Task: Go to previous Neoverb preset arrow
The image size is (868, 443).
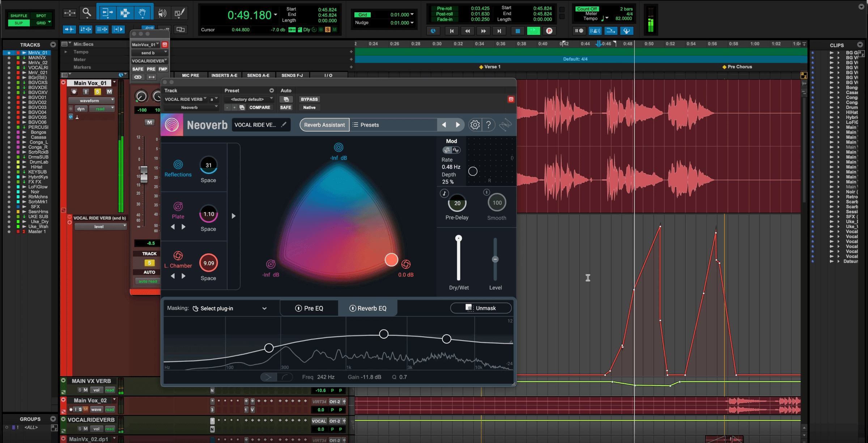Action: [444, 125]
